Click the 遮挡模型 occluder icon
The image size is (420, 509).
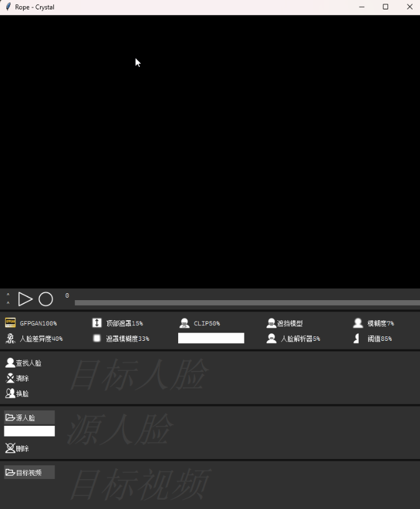tap(271, 323)
